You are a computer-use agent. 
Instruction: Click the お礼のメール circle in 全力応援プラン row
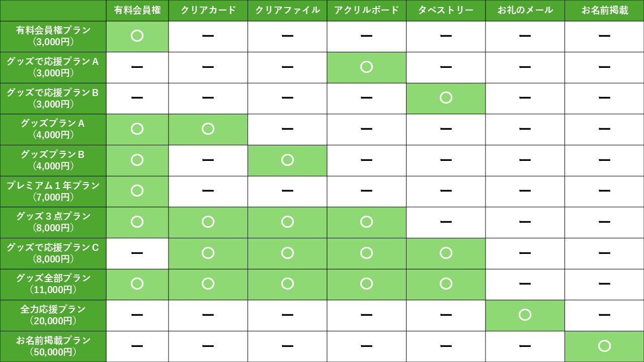(x=525, y=315)
